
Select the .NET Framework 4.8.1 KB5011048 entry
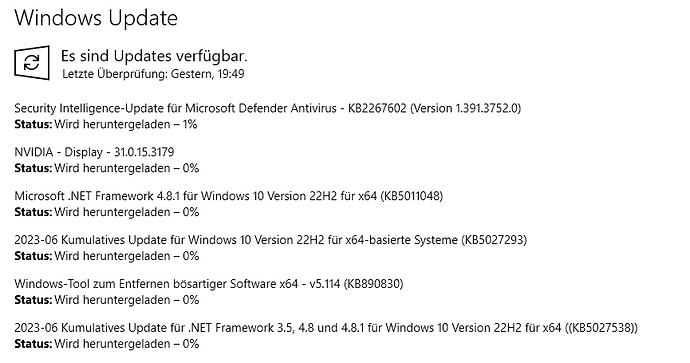[x=228, y=196]
